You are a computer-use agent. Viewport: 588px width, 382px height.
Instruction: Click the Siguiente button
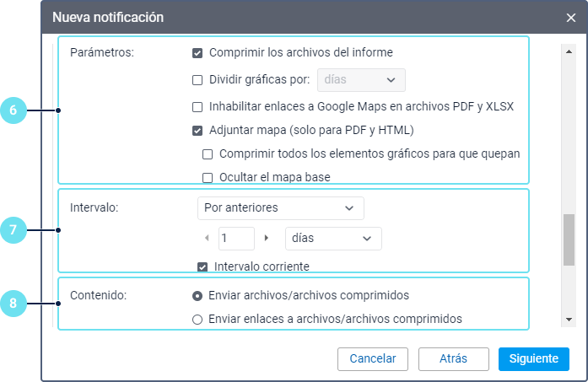click(533, 358)
